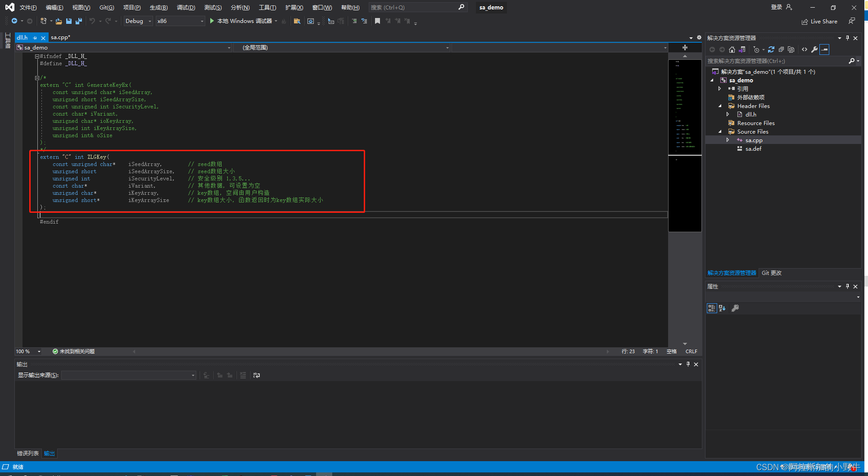Select sa.def file in Solution Explorer
The image size is (868, 476).
tap(753, 149)
